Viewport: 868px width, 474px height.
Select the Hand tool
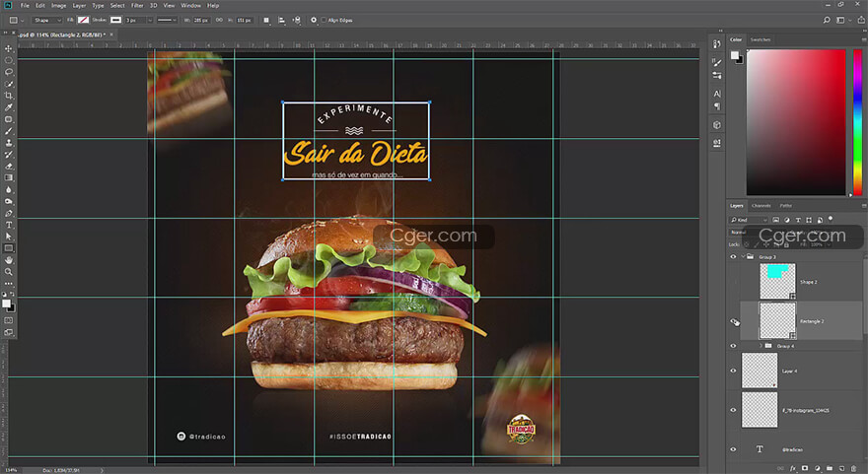click(x=8, y=260)
